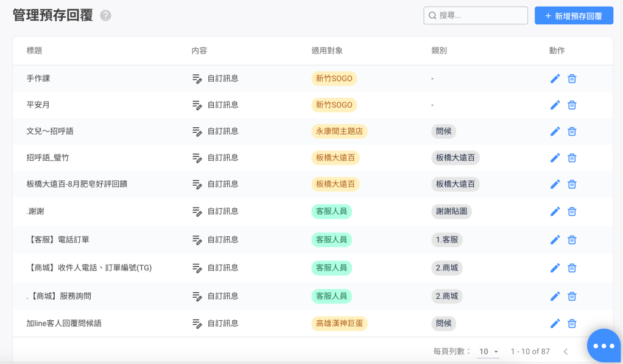This screenshot has height=364, width=623.
Task: Click 新增預存回覆 button
Action: (573, 16)
